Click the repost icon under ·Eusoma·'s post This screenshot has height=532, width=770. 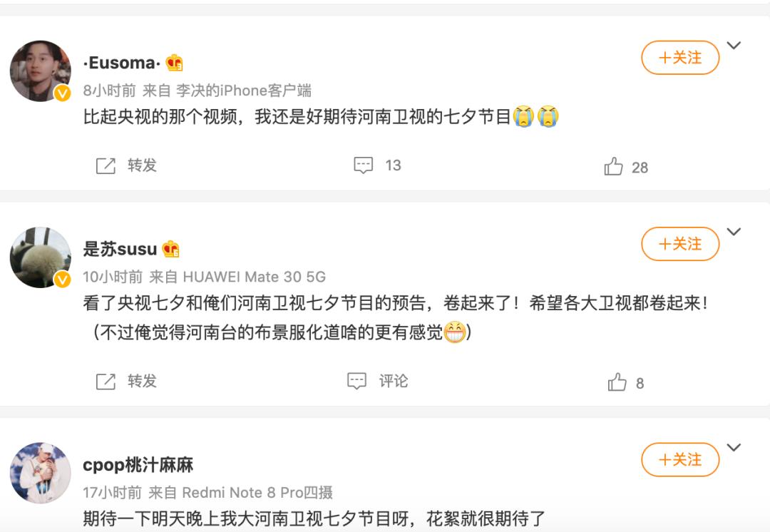[x=106, y=166]
